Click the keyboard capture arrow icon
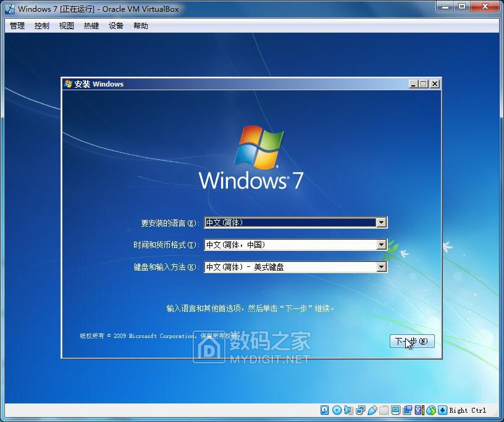This screenshot has width=504, height=422. [443, 410]
